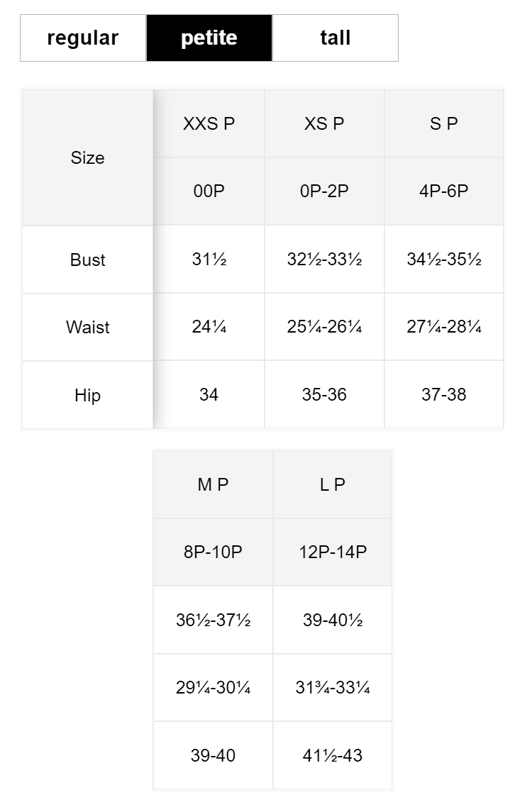
Task: Click the 35-36 hip measurement cell
Action: tap(324, 395)
